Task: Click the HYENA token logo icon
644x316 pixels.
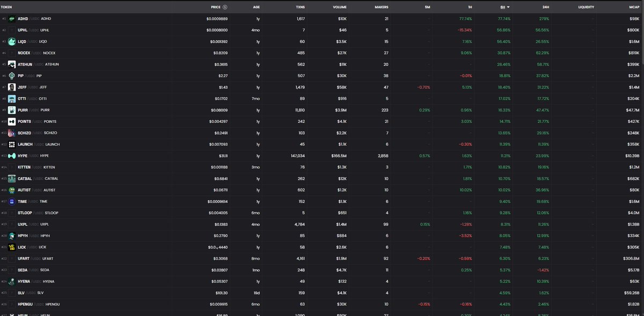Action: [12, 281]
